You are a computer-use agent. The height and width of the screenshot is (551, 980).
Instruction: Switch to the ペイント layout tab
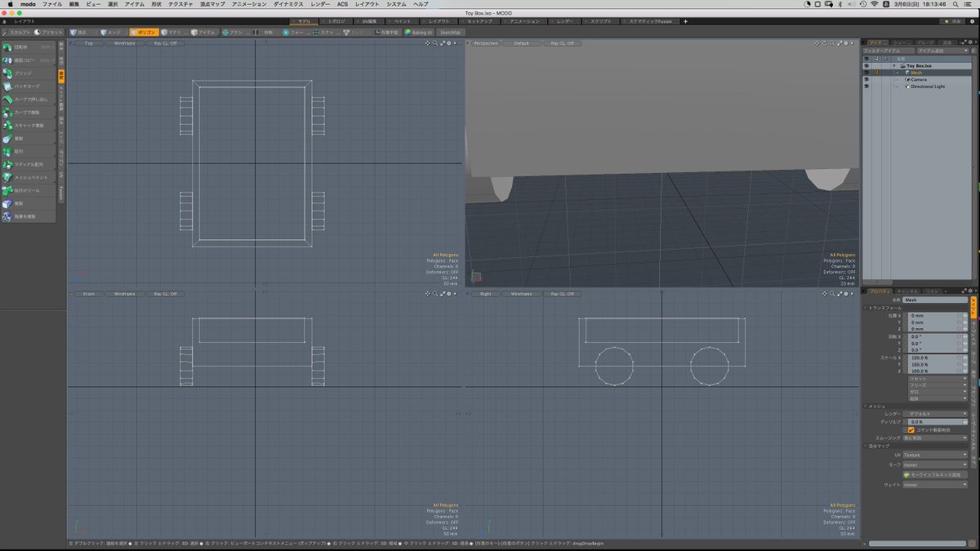(403, 21)
